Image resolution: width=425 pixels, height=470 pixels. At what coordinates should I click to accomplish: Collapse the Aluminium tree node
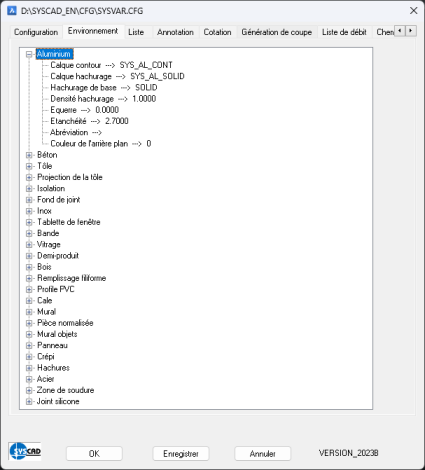29,54
